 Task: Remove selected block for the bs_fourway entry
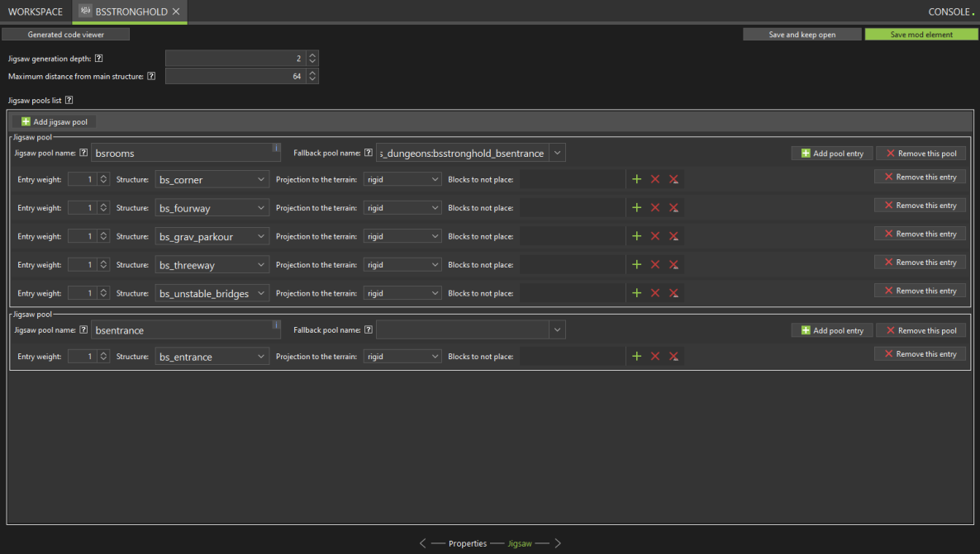pos(655,207)
